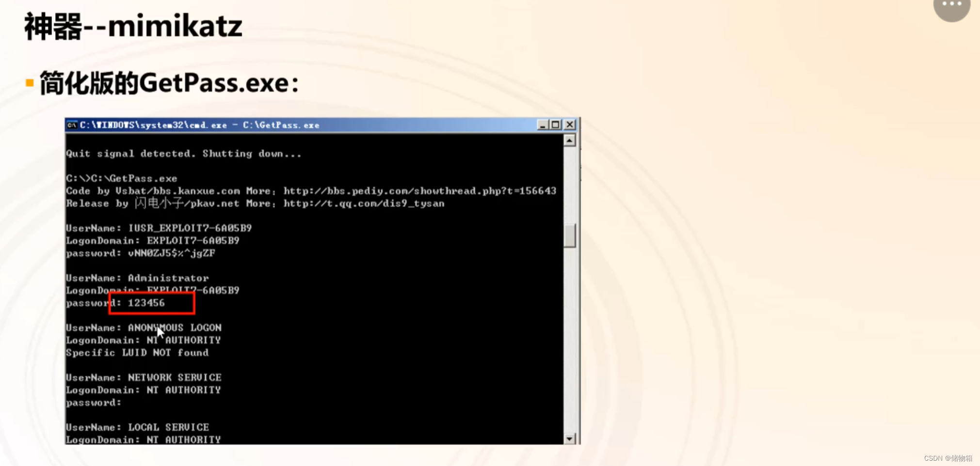Viewport: 980px width, 466px height.
Task: Click the 'Code by Usbat/bbs.kanxue.com' text
Action: click(153, 191)
